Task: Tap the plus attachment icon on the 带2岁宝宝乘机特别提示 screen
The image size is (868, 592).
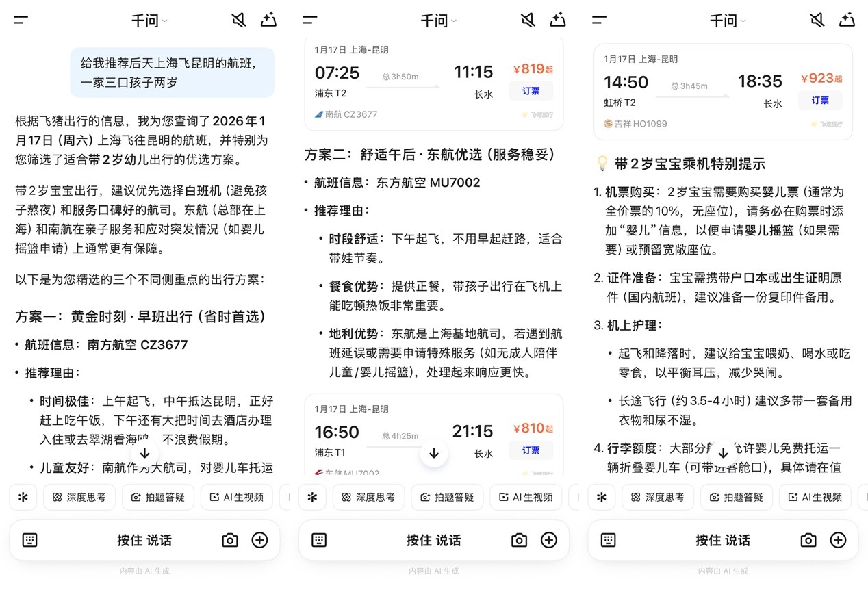Action: pyautogui.click(x=838, y=540)
